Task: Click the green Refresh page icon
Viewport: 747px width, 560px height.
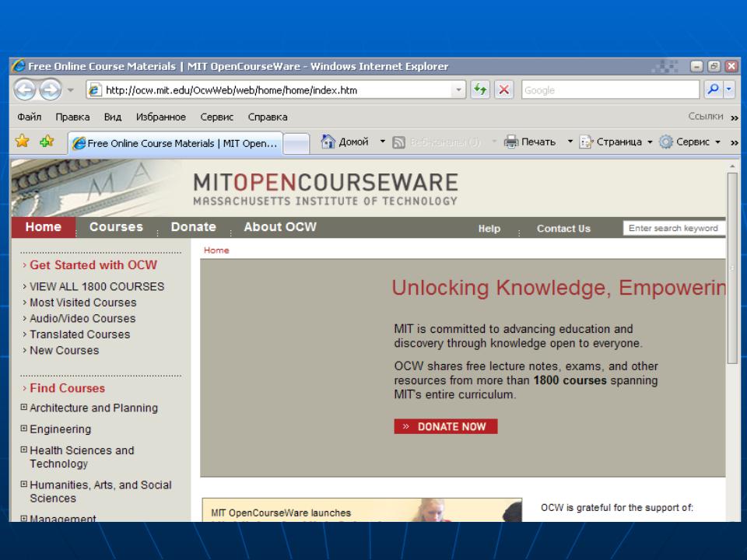Action: point(480,89)
